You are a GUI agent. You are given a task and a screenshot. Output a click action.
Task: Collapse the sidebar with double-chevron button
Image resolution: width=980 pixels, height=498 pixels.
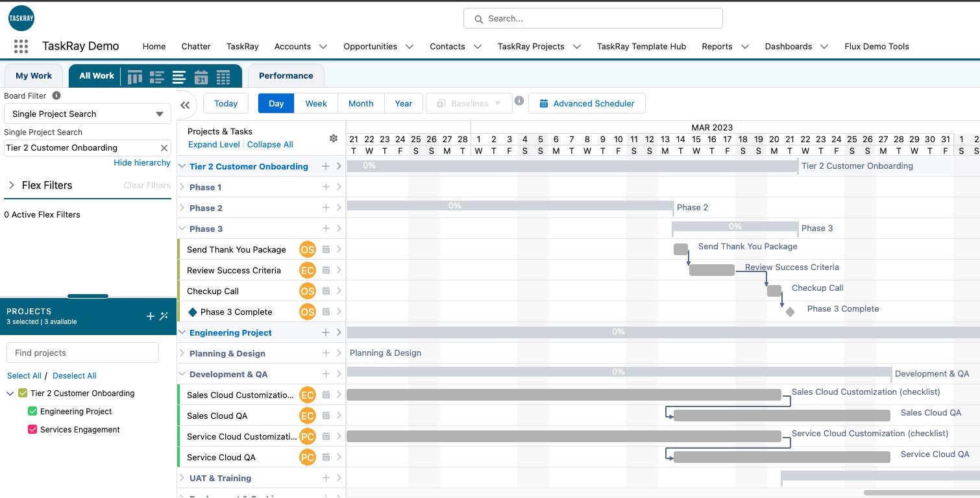185,105
